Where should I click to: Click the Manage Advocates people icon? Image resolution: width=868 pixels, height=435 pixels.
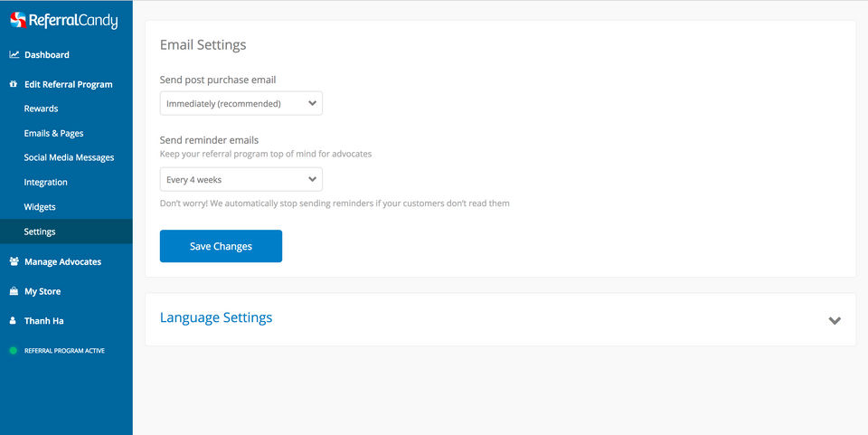pyautogui.click(x=14, y=261)
